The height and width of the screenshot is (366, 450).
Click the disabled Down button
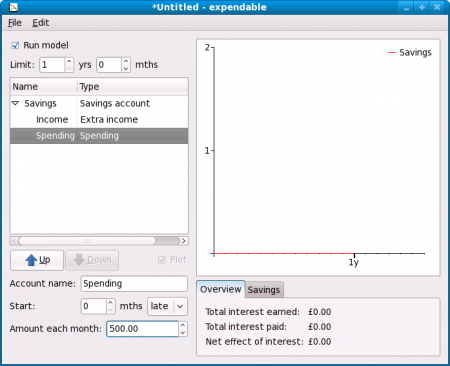pos(92,260)
